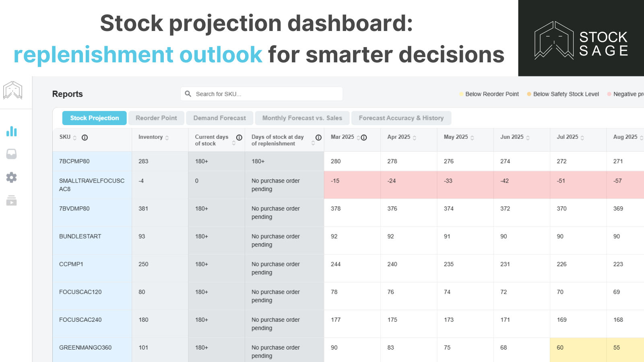Open the settings gear sidebar icon
Image resolution: width=644 pixels, height=362 pixels.
click(x=12, y=177)
